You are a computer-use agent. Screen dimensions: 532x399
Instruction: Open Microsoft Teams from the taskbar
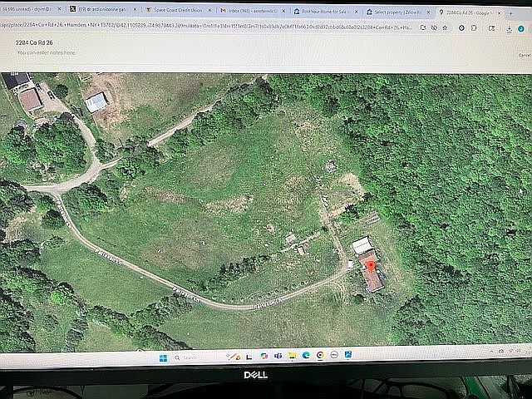click(278, 356)
